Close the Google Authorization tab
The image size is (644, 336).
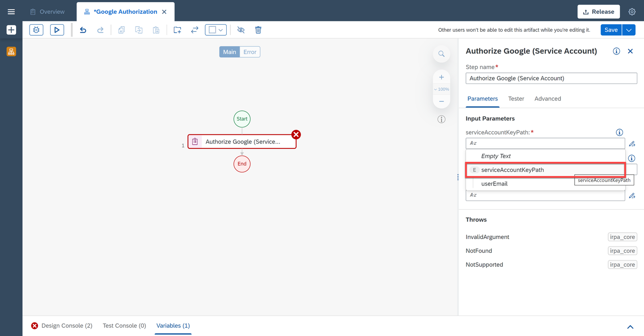click(x=164, y=12)
